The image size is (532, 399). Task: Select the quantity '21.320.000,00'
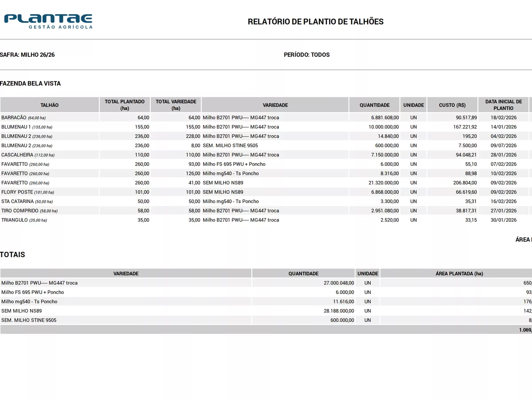point(383,183)
